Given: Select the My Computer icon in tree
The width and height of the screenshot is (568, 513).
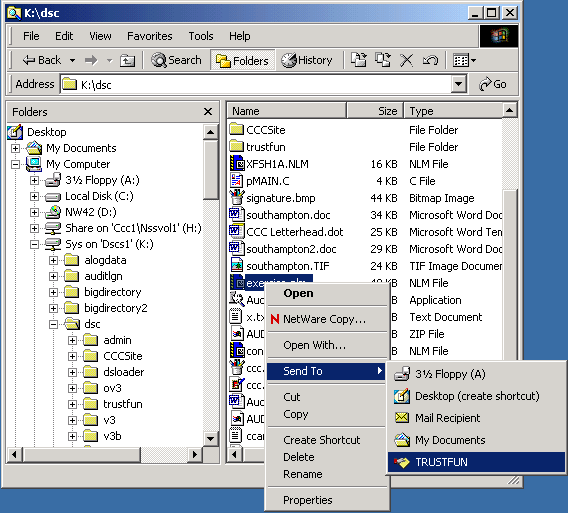Looking at the screenshot, I should click(x=34, y=164).
